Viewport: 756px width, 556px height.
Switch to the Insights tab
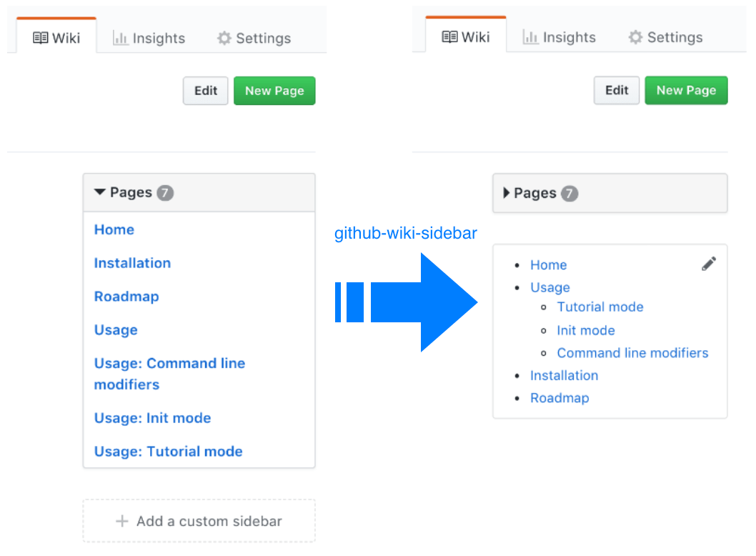(148, 39)
